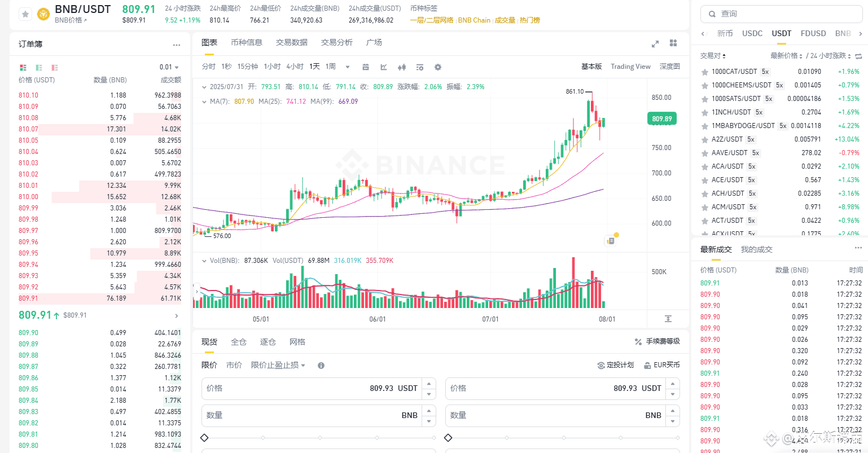This screenshot has width=868, height=453.
Task: Show only buy orders in order book
Action: [39, 67]
